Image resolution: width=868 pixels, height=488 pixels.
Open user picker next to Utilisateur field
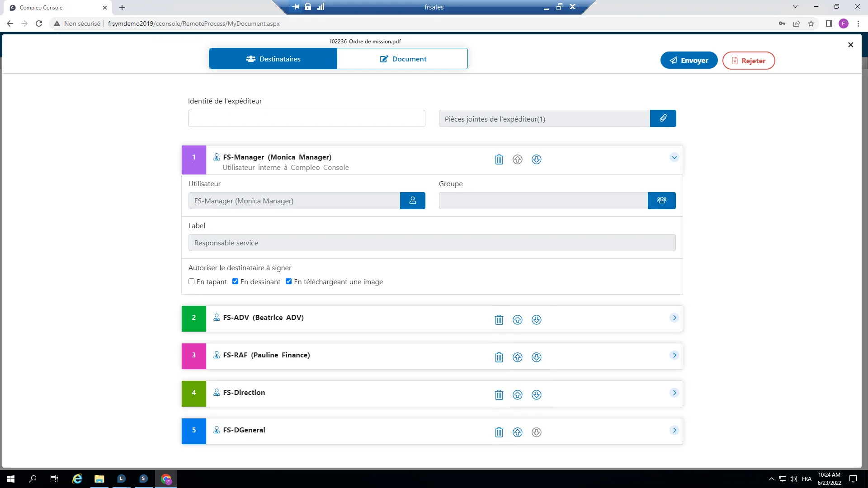413,201
